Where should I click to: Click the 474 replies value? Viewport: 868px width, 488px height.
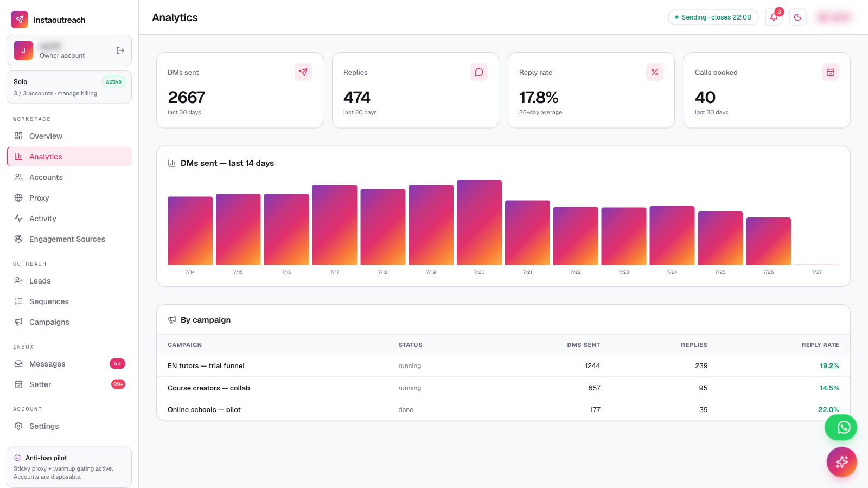point(357,98)
